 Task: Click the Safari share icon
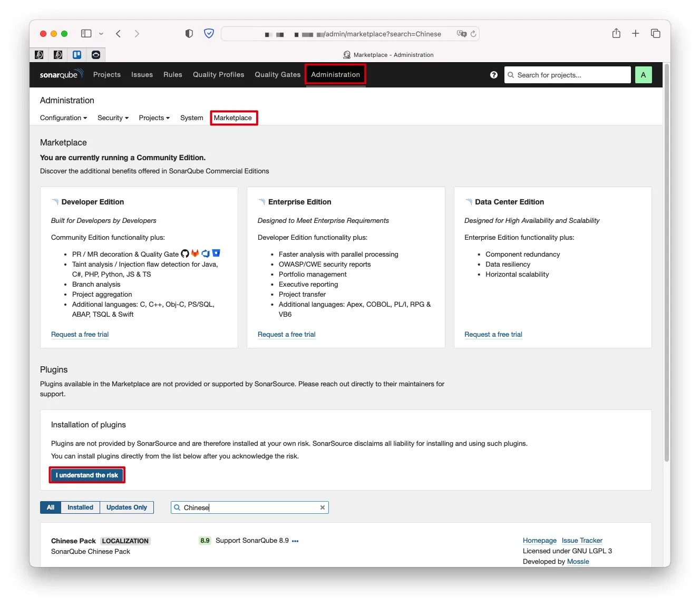pos(616,34)
